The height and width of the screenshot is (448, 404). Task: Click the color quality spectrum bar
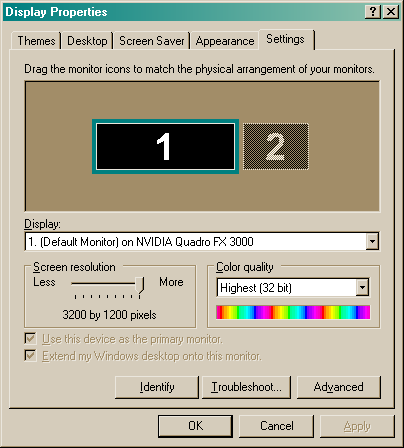pos(293,312)
